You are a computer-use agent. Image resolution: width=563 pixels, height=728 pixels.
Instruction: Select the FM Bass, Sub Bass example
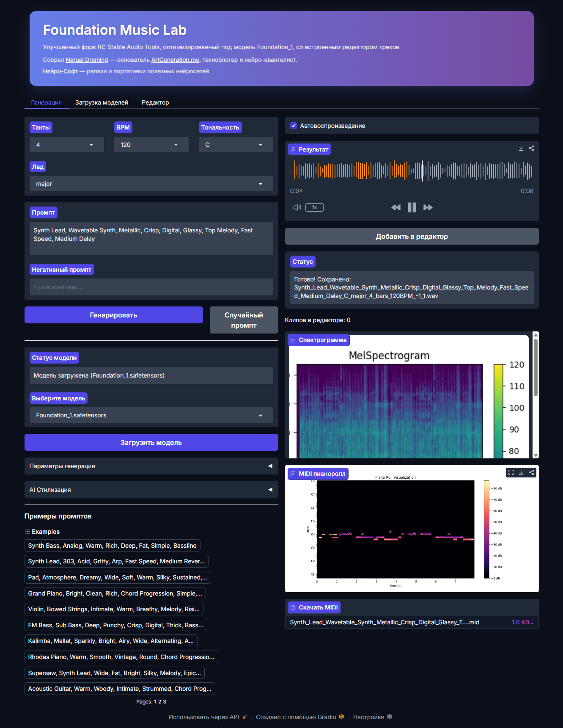pyautogui.click(x=116, y=625)
